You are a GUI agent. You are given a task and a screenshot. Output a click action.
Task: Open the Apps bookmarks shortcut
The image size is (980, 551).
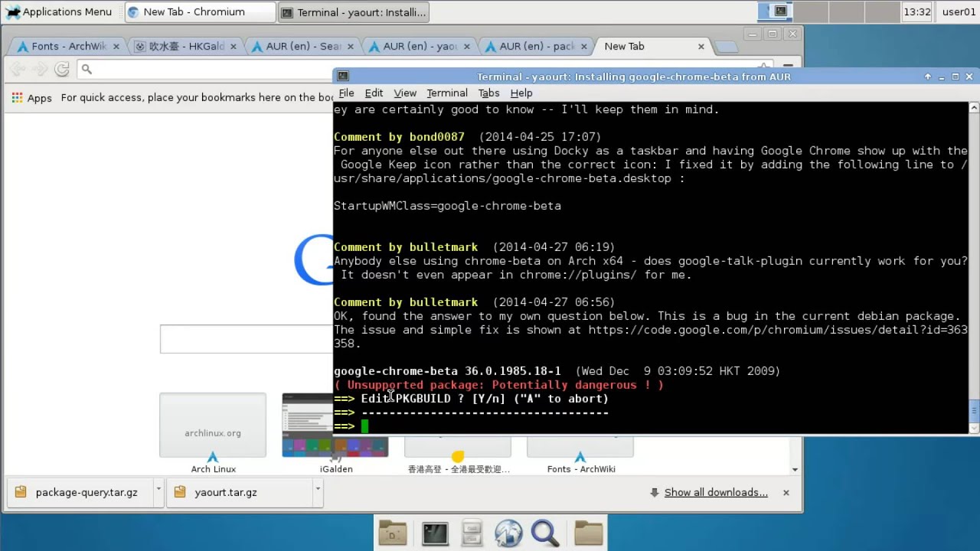coord(31,97)
